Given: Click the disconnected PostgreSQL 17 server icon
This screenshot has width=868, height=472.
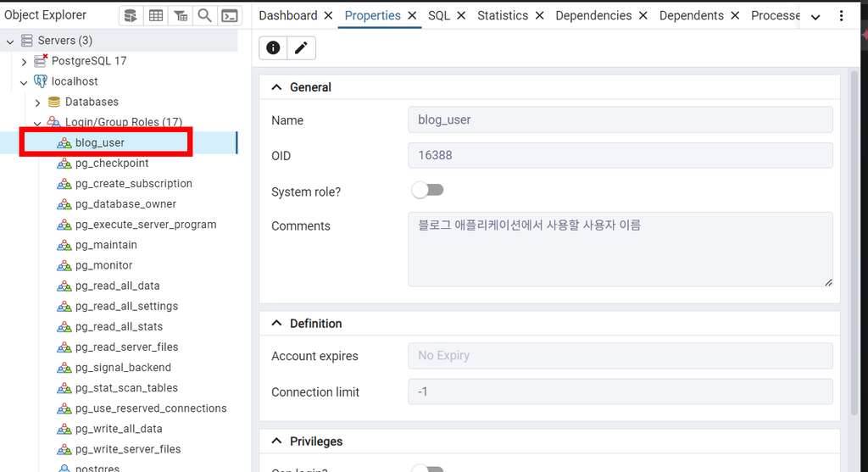Looking at the screenshot, I should [x=41, y=60].
